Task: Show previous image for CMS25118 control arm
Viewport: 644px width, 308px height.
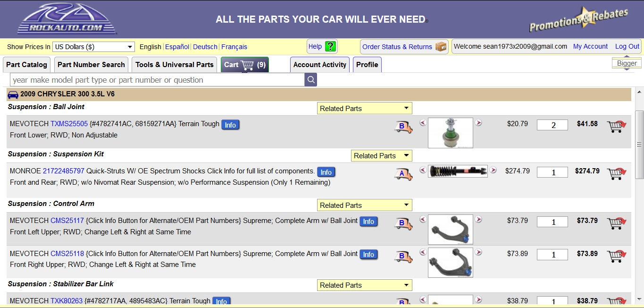Action: pos(423,252)
